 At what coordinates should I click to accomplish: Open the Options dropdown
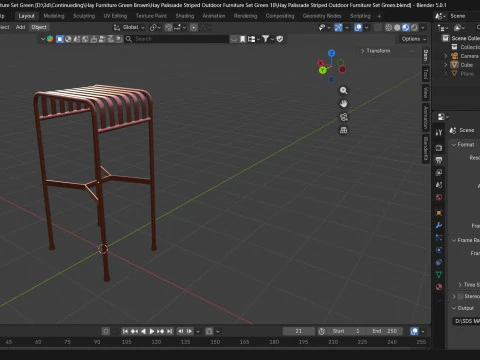413,39
